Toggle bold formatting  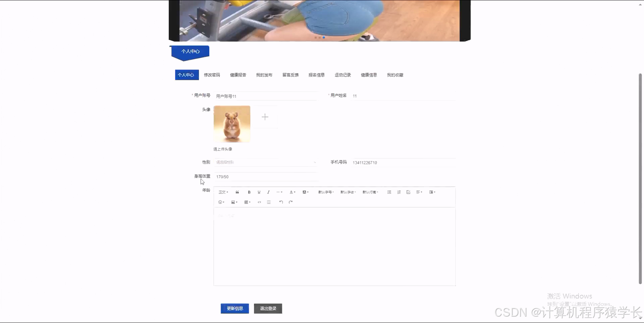coord(249,192)
